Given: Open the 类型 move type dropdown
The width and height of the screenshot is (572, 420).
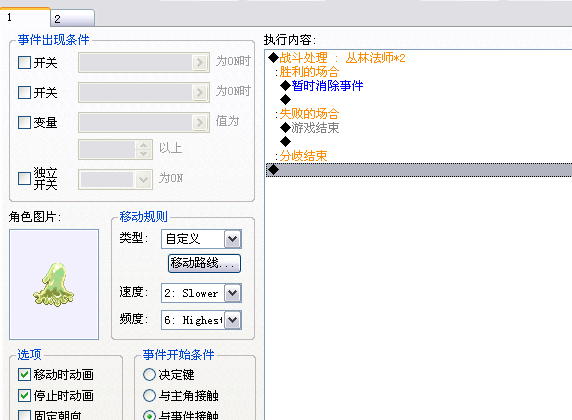Looking at the screenshot, I should pyautogui.click(x=232, y=239).
